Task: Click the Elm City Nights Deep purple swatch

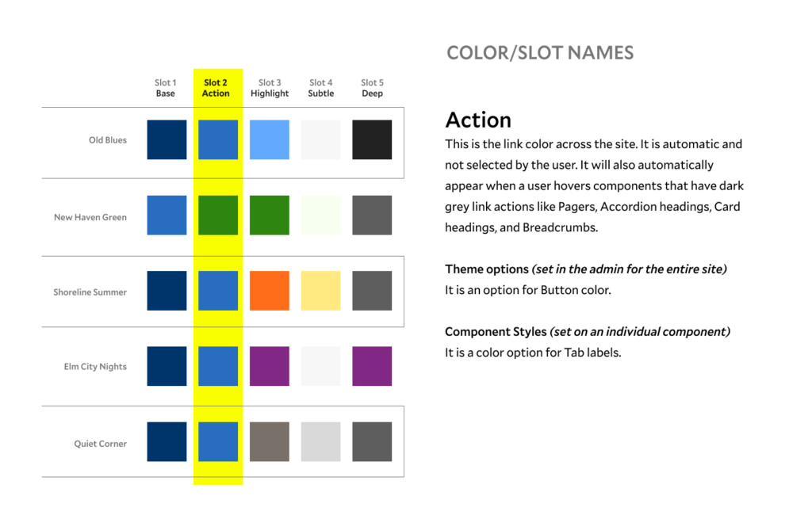Action: click(x=372, y=366)
